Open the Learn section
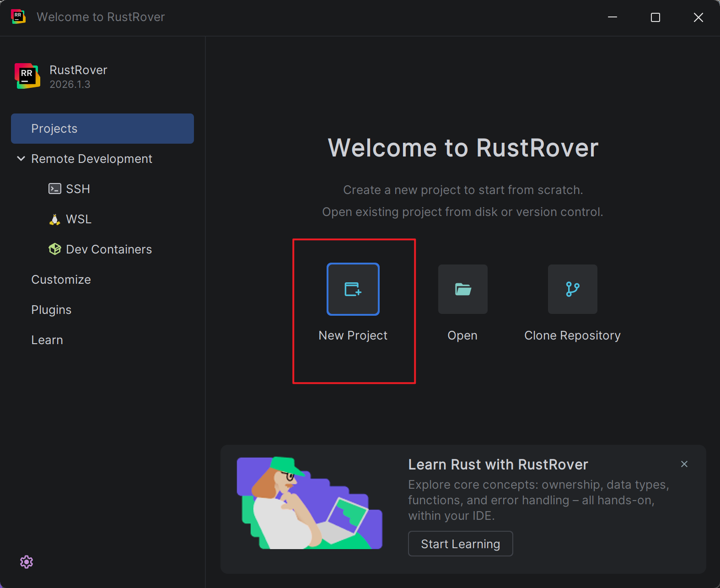The height and width of the screenshot is (588, 720). 102,340
